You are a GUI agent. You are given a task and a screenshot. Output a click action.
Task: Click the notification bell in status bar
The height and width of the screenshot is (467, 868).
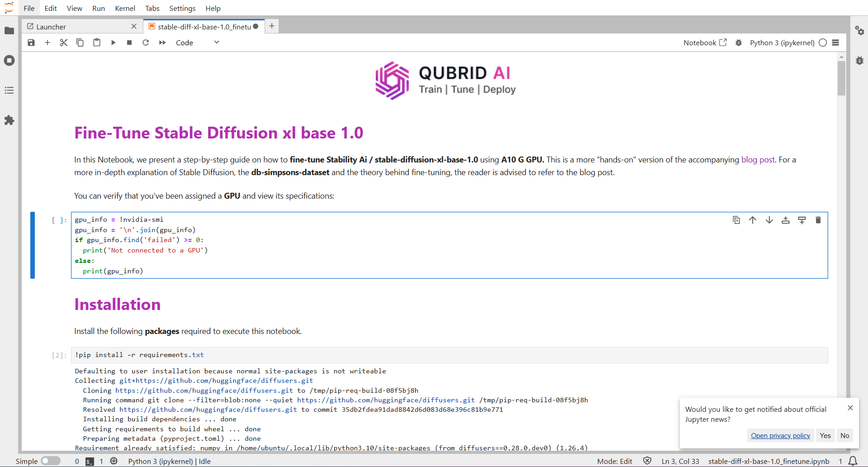tap(853, 461)
